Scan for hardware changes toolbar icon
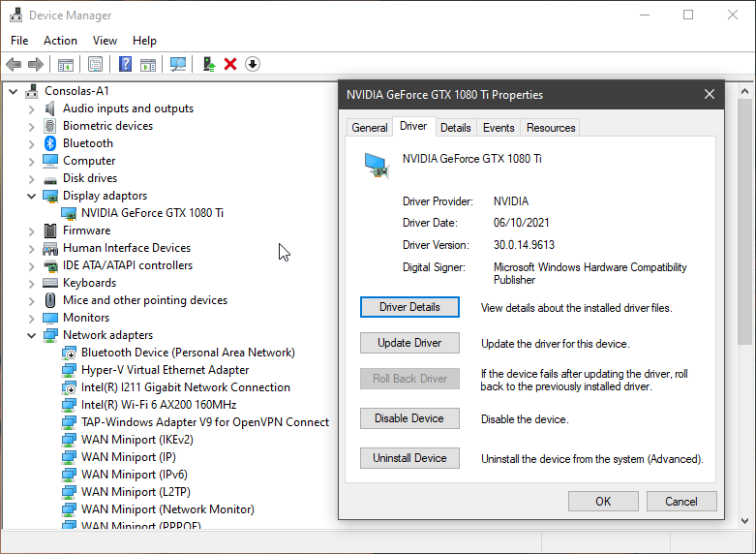This screenshot has width=756, height=554. pos(178,64)
